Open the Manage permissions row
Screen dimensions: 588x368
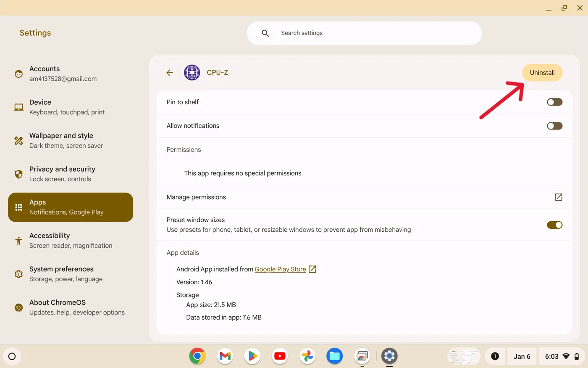point(365,197)
